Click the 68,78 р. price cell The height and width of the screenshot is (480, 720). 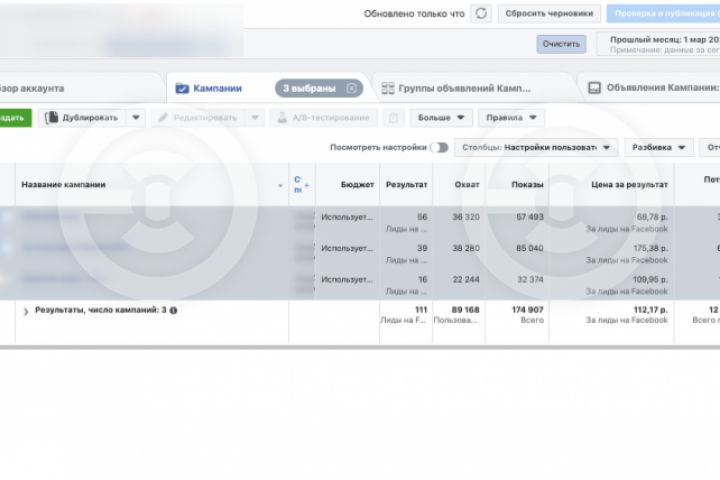tap(652, 217)
